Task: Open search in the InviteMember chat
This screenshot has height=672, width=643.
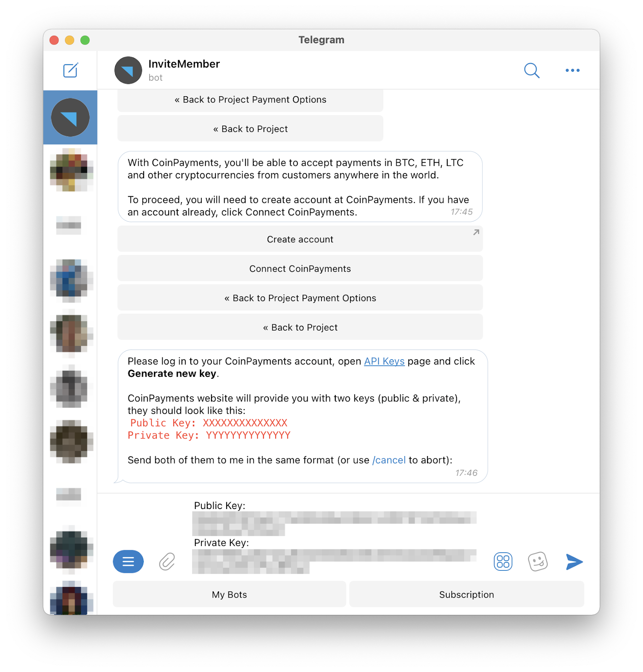Action: [x=532, y=70]
